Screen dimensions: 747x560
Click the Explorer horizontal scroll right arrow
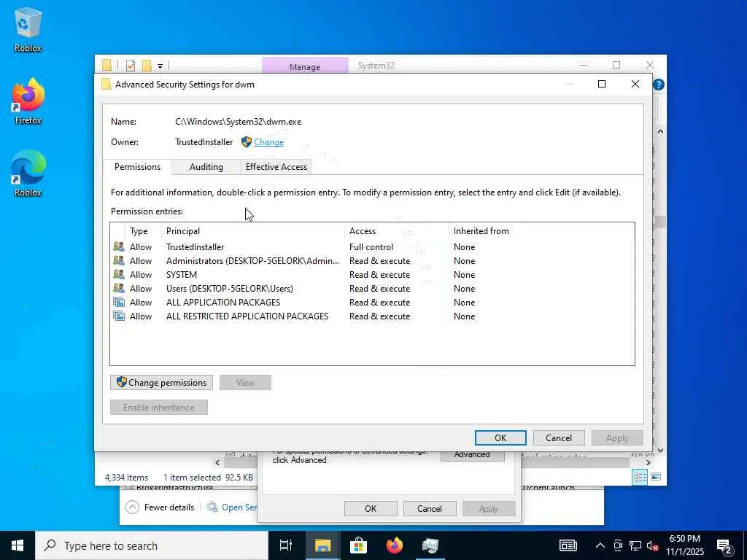pos(648,462)
